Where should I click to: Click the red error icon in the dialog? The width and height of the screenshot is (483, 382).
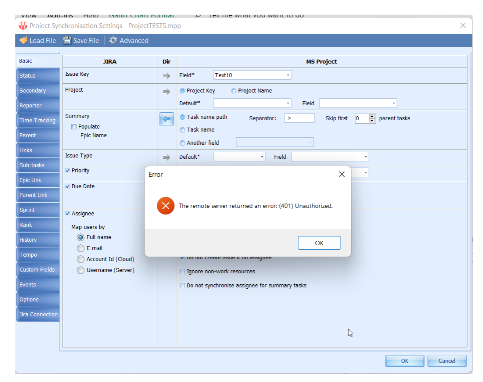(165, 206)
